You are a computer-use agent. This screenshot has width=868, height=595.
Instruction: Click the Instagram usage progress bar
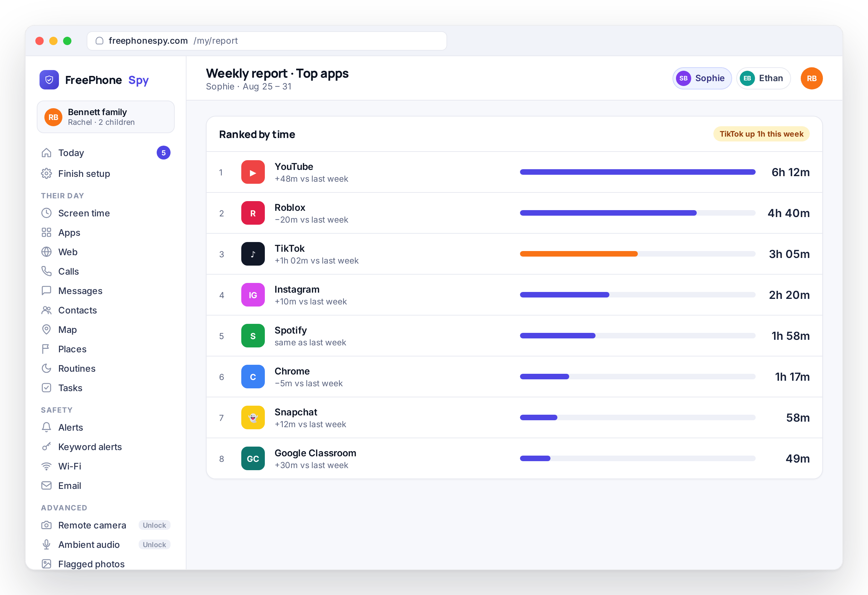click(x=637, y=295)
